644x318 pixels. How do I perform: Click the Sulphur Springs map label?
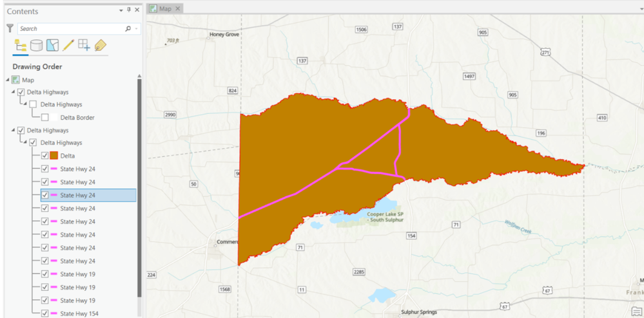418,312
